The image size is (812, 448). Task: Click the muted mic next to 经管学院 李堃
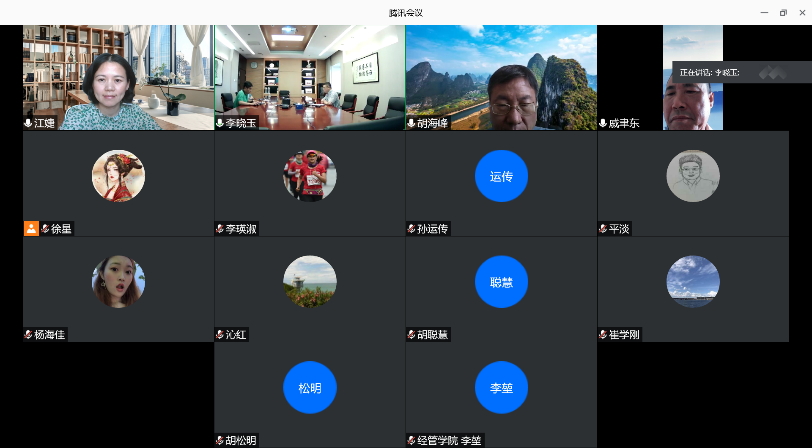point(411,440)
